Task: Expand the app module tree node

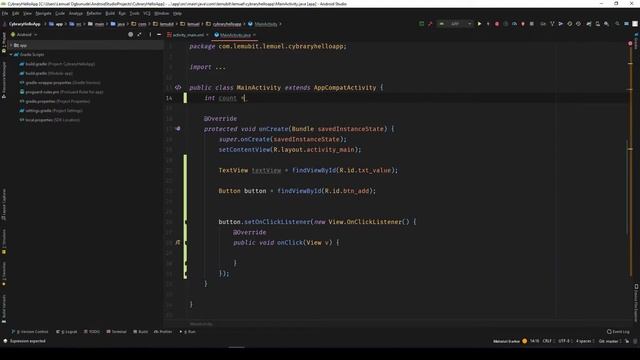Action: 11,45
